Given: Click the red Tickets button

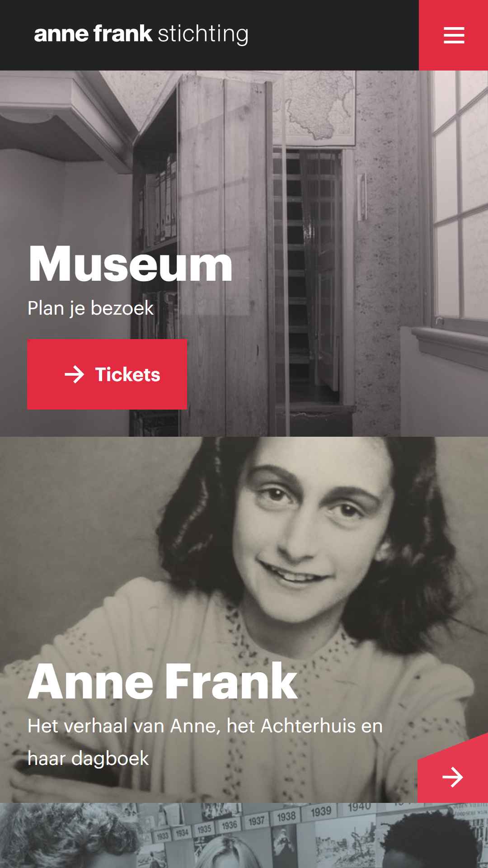Looking at the screenshot, I should 107,374.
